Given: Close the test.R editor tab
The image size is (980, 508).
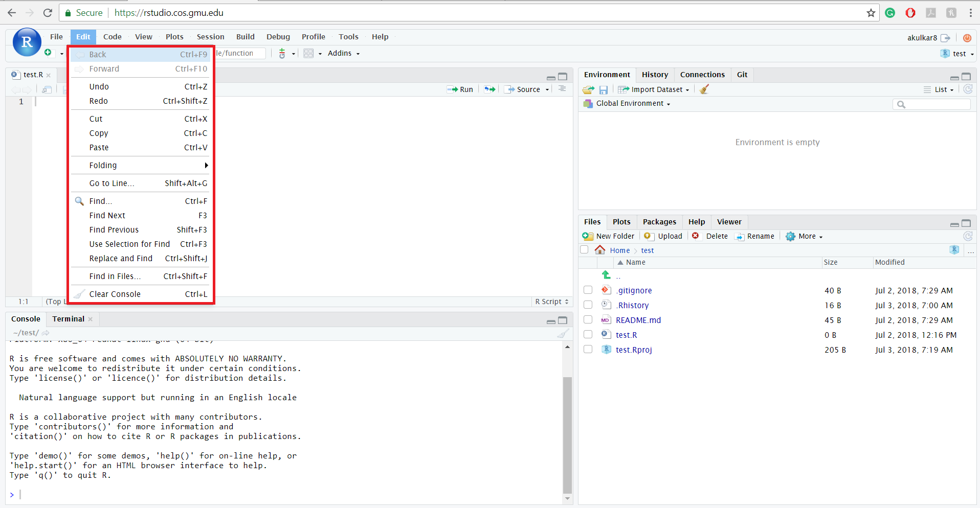Looking at the screenshot, I should pos(49,75).
